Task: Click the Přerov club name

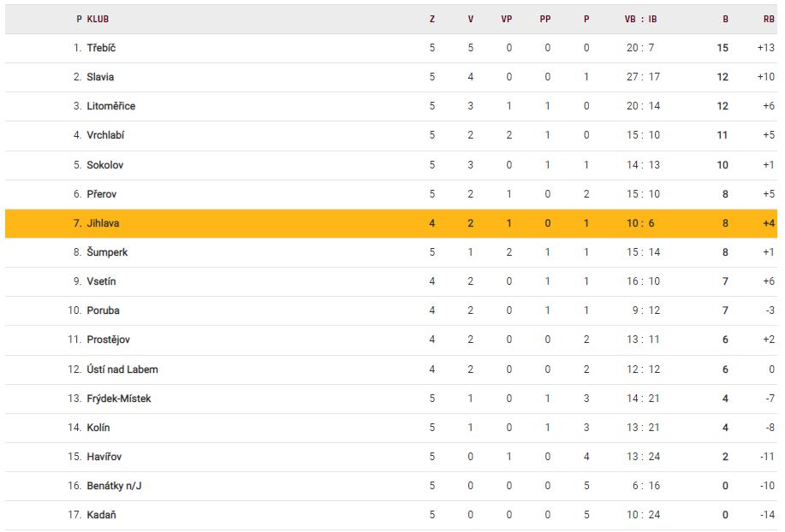Action: pyautogui.click(x=101, y=194)
